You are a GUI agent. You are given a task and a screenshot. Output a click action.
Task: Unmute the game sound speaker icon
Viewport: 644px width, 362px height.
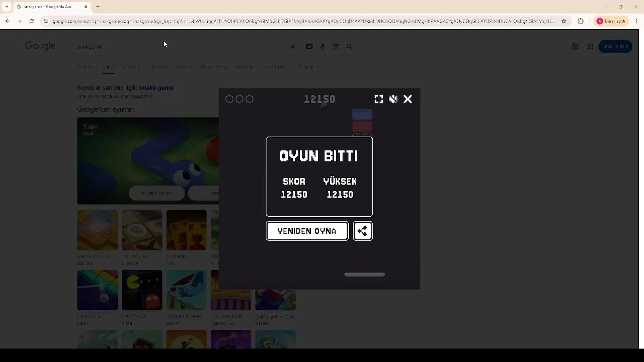tap(393, 99)
